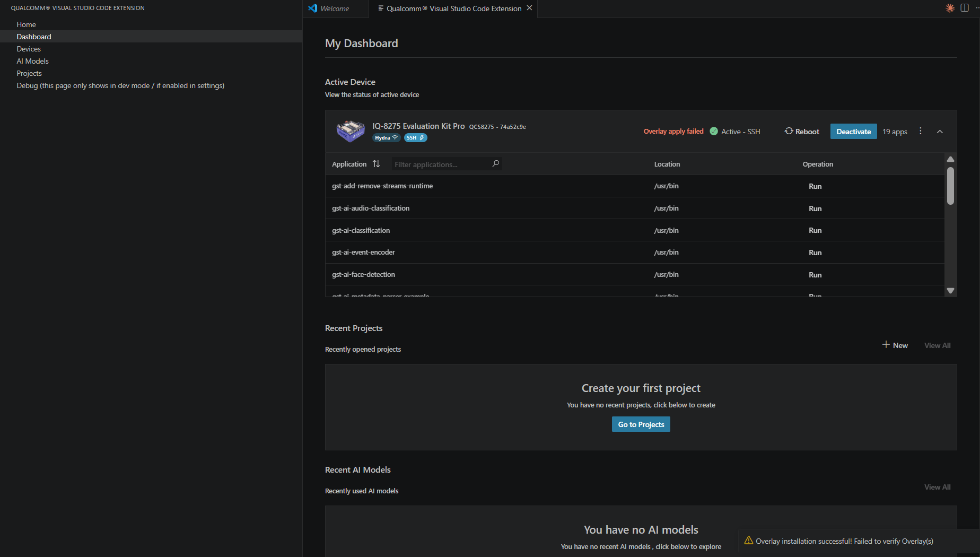Screen dimensions: 980x557
Task: Close the Qualcomm Visual Studio Code Extension tab
Action: pos(529,8)
